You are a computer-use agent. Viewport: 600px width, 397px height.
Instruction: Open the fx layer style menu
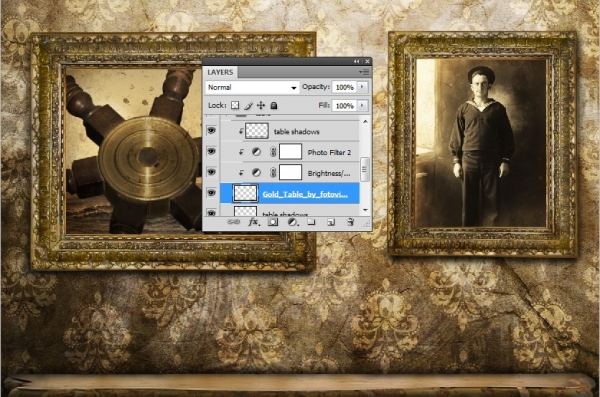pyautogui.click(x=254, y=222)
